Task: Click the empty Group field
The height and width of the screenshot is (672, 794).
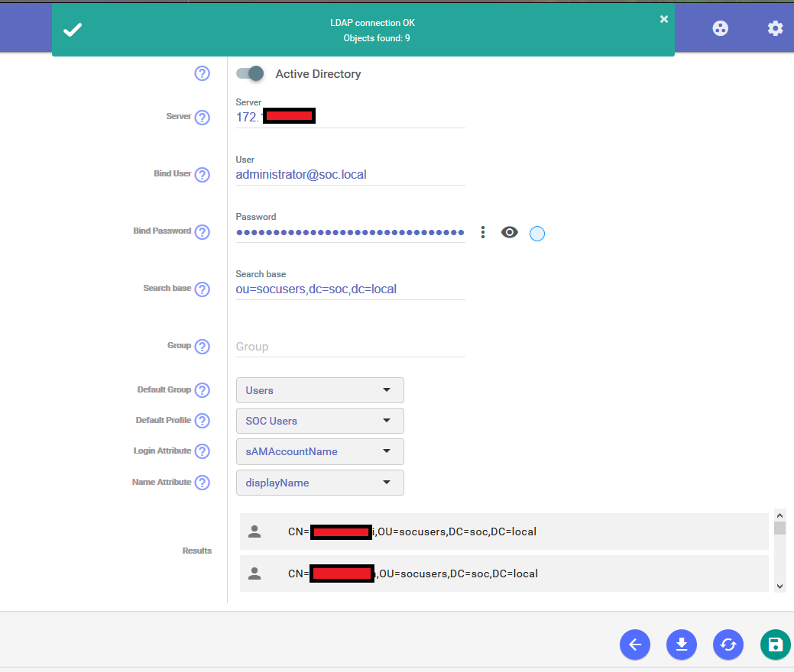Action: point(351,347)
